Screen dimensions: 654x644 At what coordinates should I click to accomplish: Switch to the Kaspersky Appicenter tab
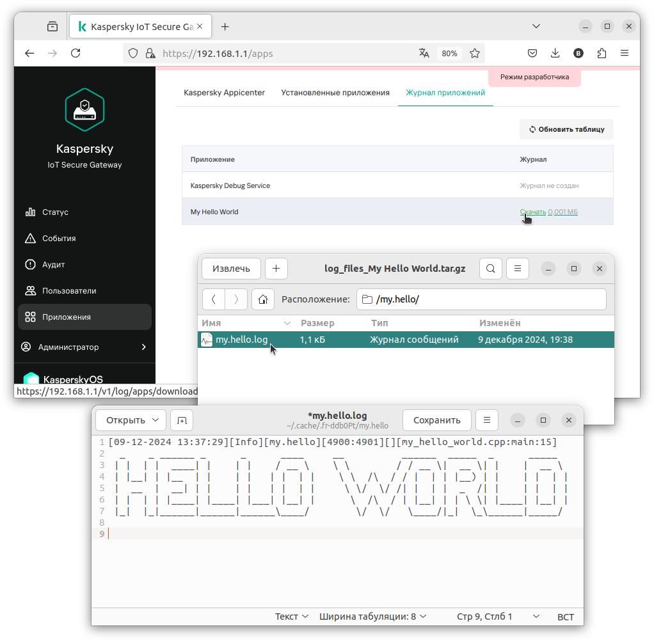[x=225, y=93]
